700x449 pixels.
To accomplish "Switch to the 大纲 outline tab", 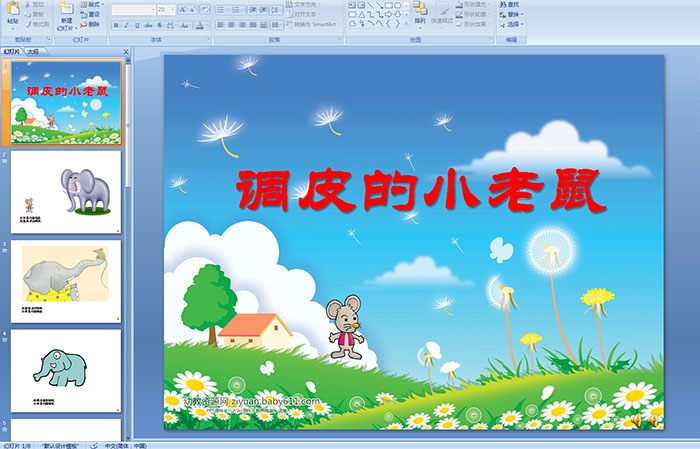I will 33,52.
